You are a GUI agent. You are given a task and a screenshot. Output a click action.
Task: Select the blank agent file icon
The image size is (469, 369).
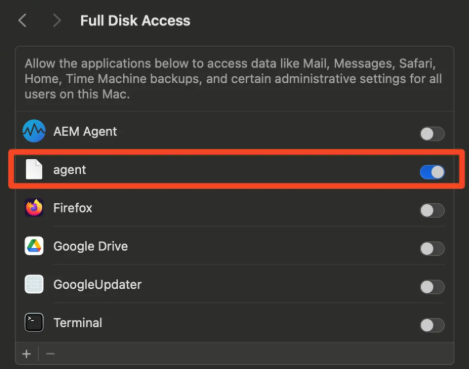tap(34, 169)
